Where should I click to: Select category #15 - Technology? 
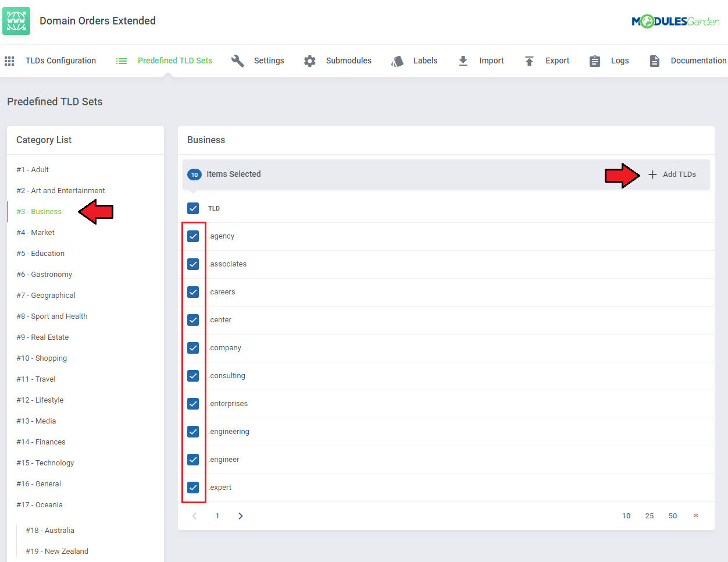[45, 463]
